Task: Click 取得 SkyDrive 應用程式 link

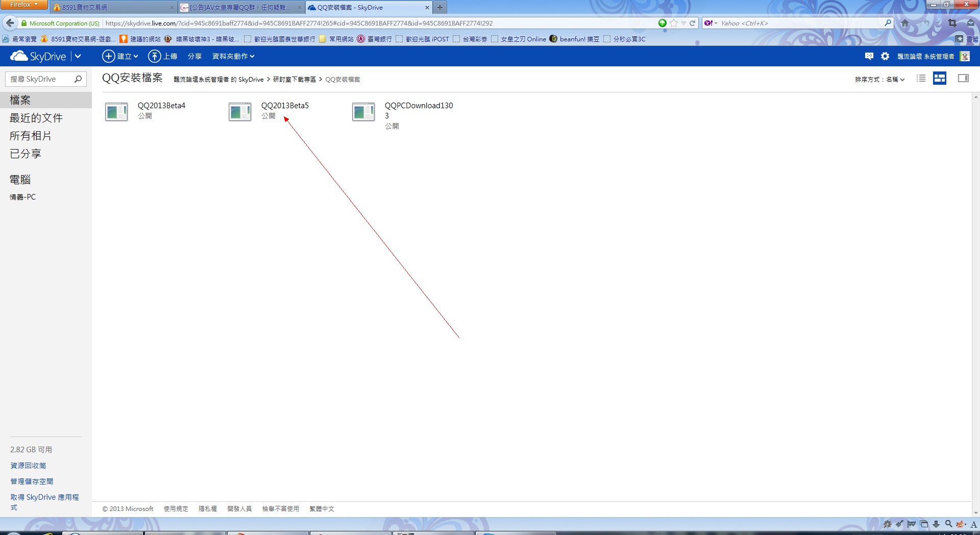Action: tap(44, 502)
